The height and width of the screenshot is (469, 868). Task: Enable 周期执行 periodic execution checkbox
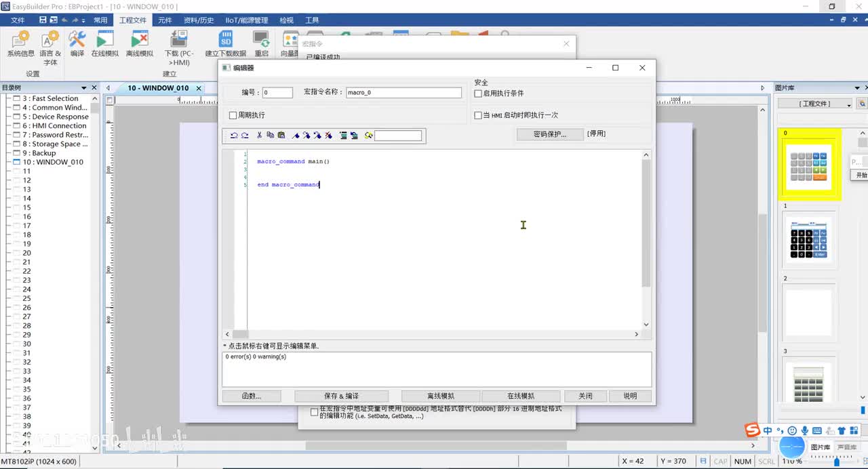[233, 115]
